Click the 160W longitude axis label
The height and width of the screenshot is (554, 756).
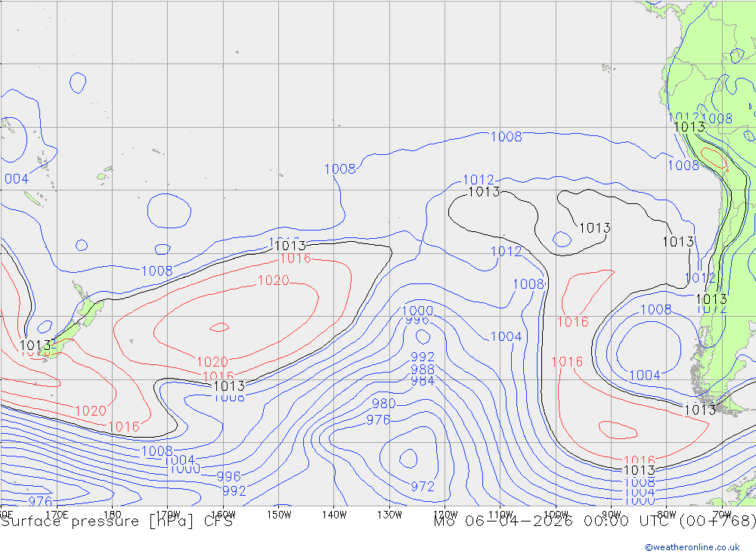pyautogui.click(x=223, y=515)
